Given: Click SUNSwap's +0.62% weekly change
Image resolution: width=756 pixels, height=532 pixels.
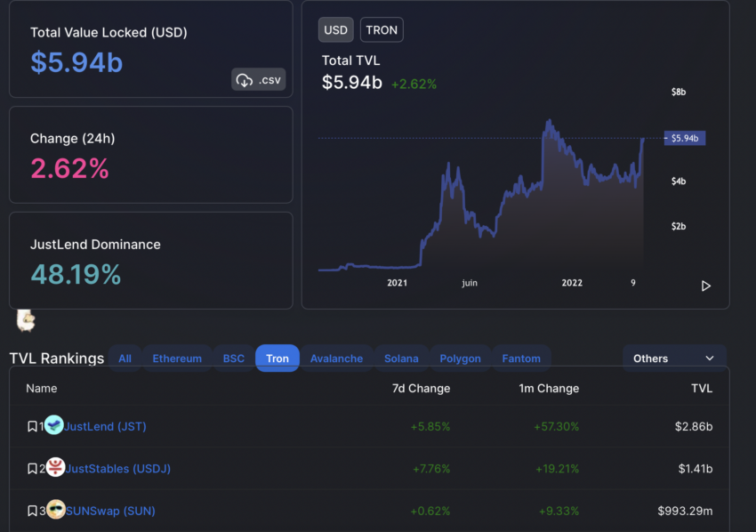Looking at the screenshot, I should [x=430, y=511].
